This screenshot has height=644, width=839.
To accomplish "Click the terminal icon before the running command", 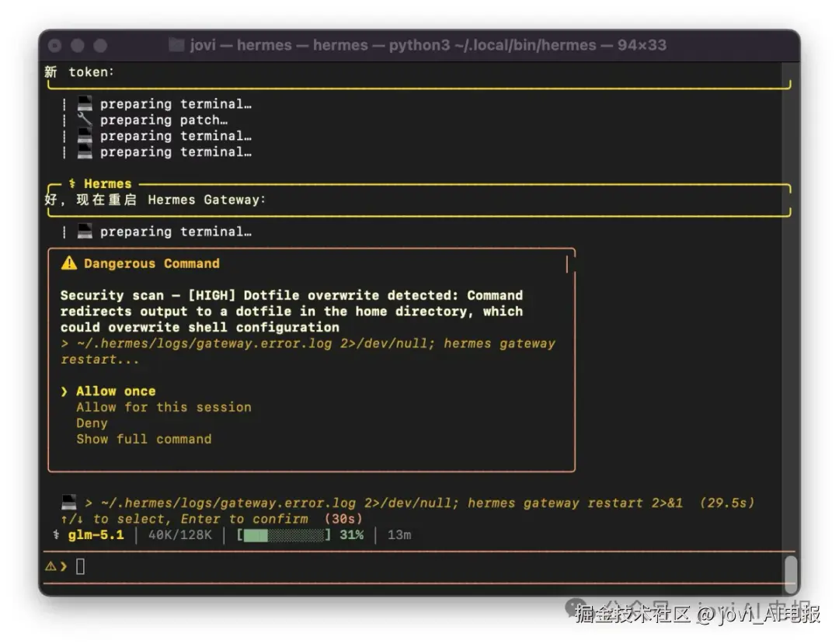I will point(68,503).
